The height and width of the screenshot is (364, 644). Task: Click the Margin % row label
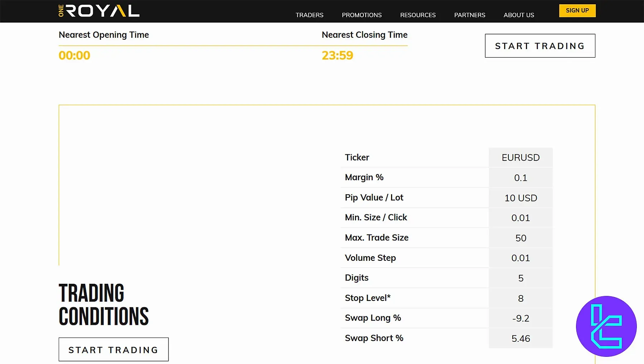tap(364, 177)
